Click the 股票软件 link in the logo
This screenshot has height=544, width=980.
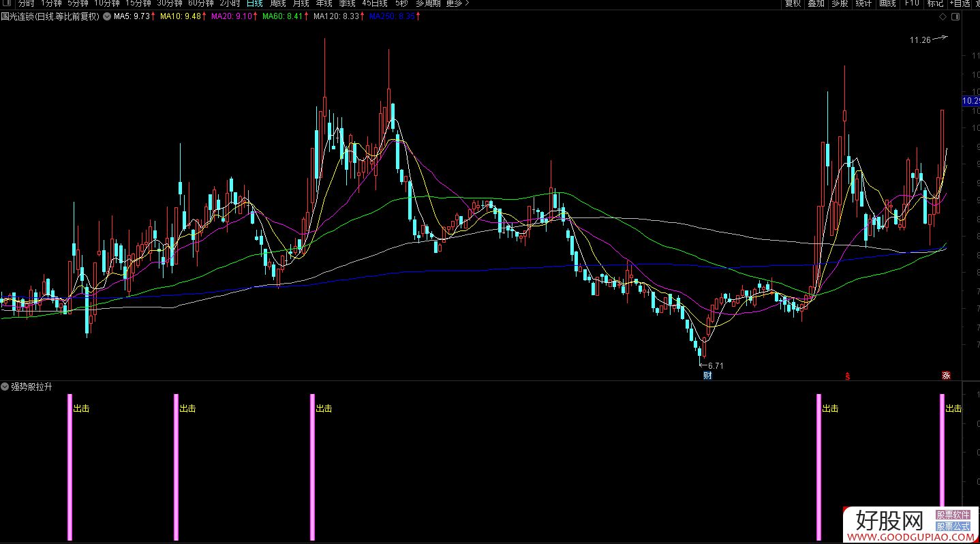953,515
